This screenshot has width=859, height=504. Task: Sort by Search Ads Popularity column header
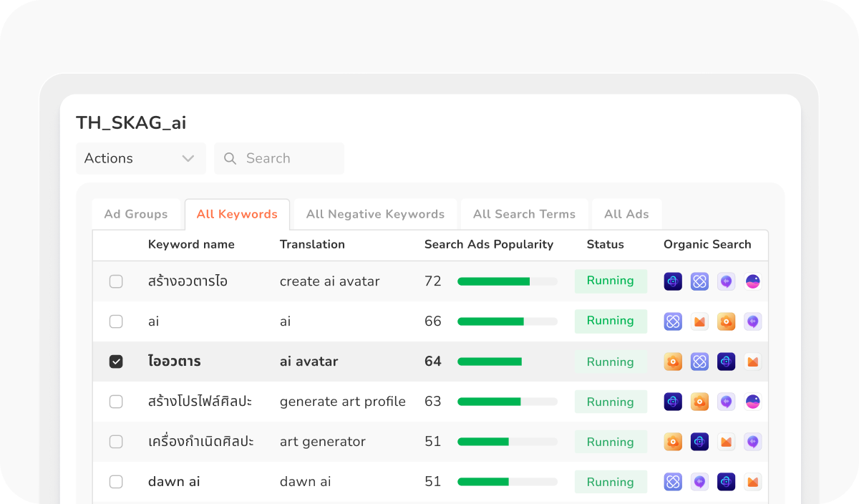click(488, 244)
